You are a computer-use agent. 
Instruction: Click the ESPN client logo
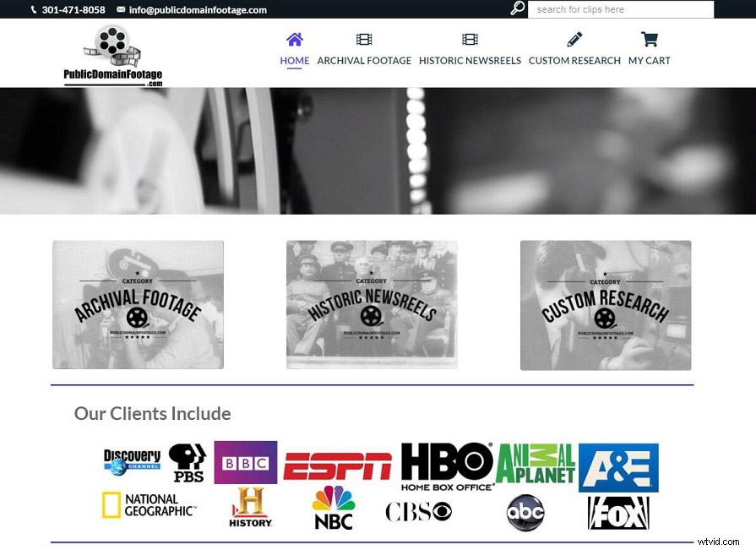tap(338, 463)
